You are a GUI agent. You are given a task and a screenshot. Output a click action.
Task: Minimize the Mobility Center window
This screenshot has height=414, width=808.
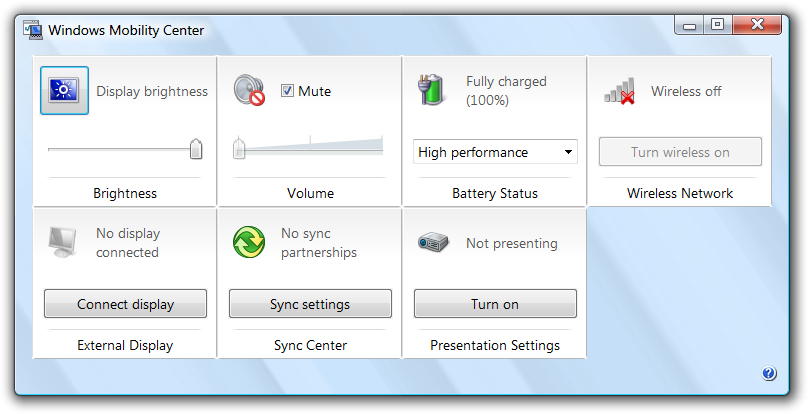(x=690, y=25)
